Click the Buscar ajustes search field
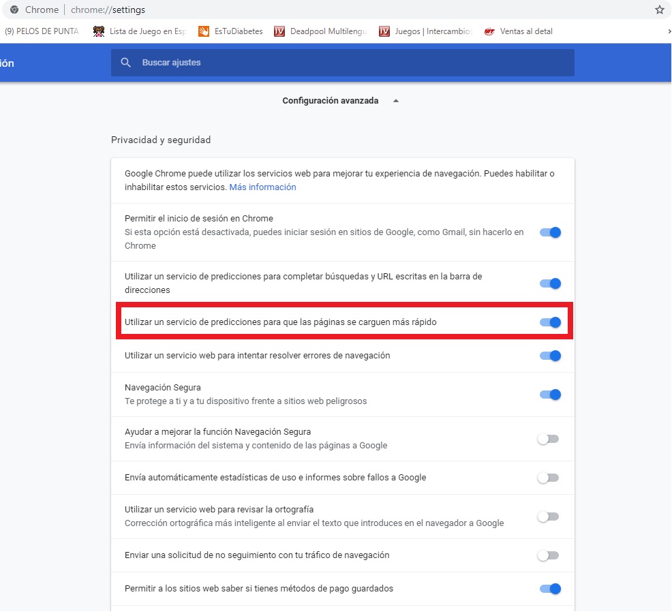Image resolution: width=672 pixels, height=616 pixels. (342, 63)
